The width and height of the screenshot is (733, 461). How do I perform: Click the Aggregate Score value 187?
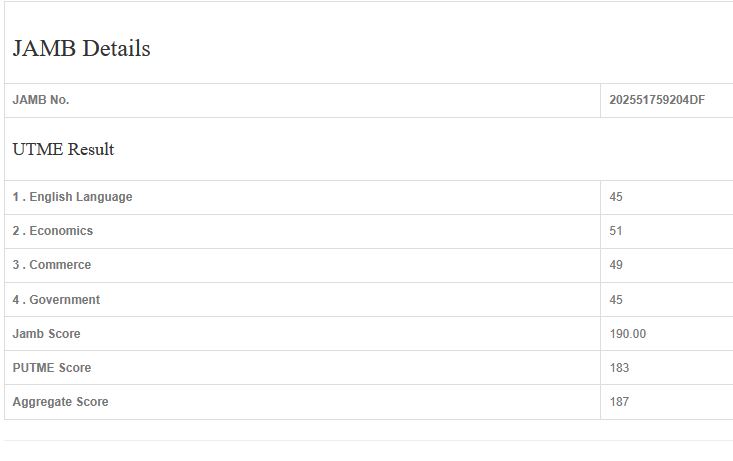tap(619, 402)
